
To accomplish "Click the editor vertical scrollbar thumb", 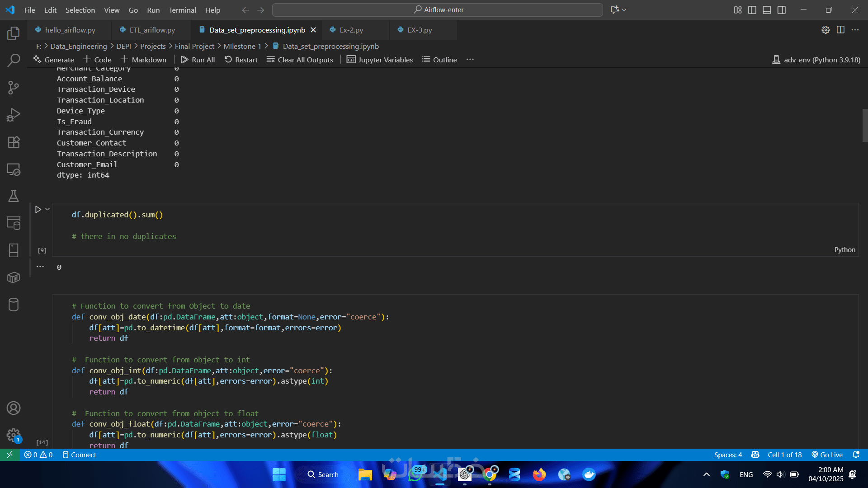I will 864,126.
